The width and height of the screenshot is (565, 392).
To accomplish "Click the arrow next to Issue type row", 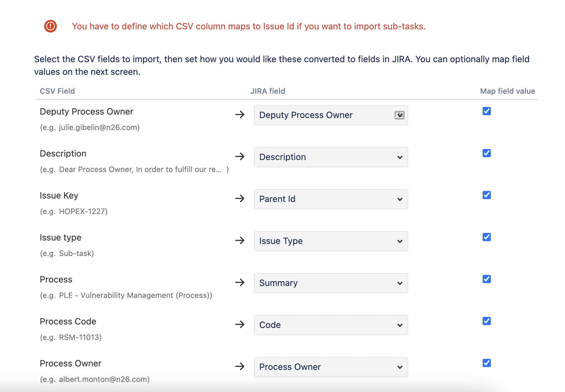I will [240, 241].
